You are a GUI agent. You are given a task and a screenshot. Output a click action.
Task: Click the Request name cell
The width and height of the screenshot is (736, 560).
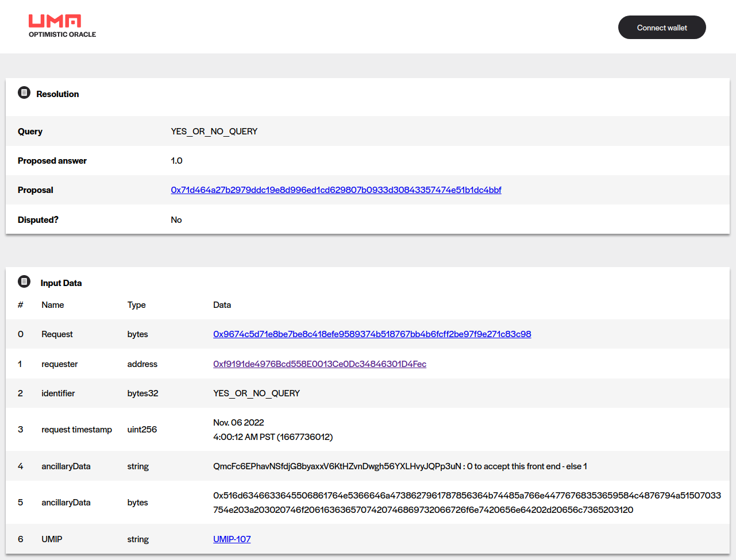click(x=57, y=334)
